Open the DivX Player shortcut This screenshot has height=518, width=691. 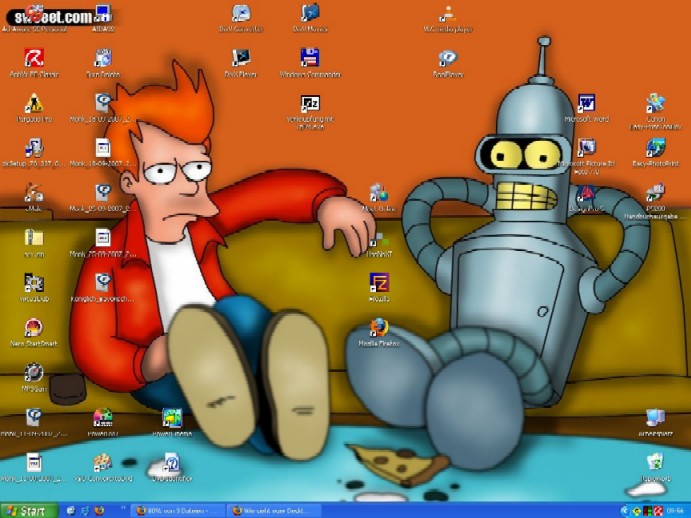pos(241,63)
